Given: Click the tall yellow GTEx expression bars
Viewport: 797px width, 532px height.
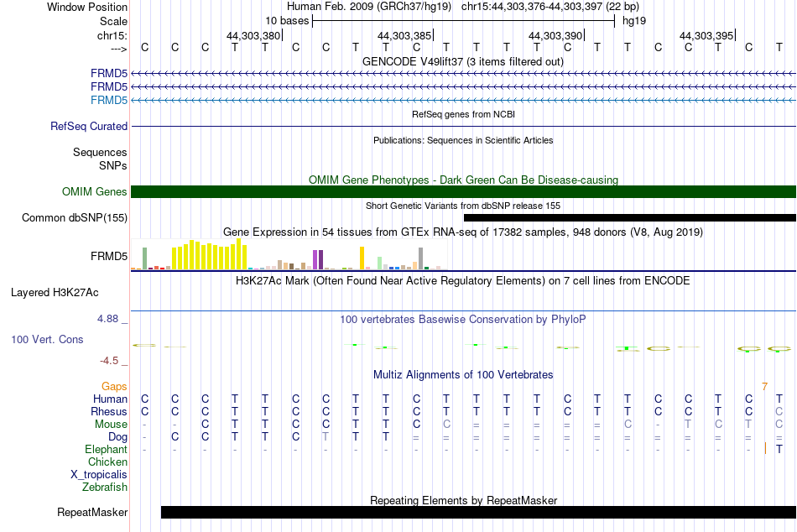Looking at the screenshot, I should coord(210,254).
